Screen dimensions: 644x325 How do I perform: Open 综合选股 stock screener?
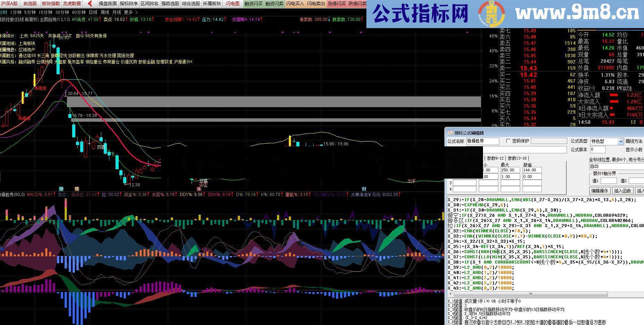(x=192, y=3)
